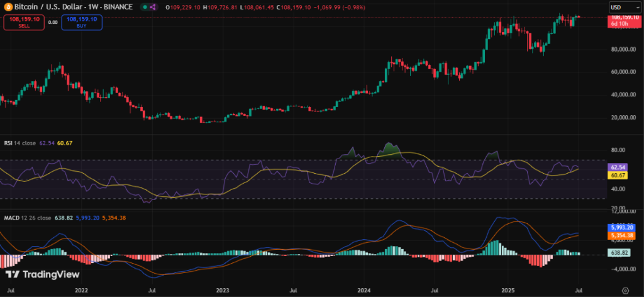Click the 0.00 spread value between Sell and Buy
Image resolution: width=644 pixels, height=297 pixels.
(x=53, y=23)
